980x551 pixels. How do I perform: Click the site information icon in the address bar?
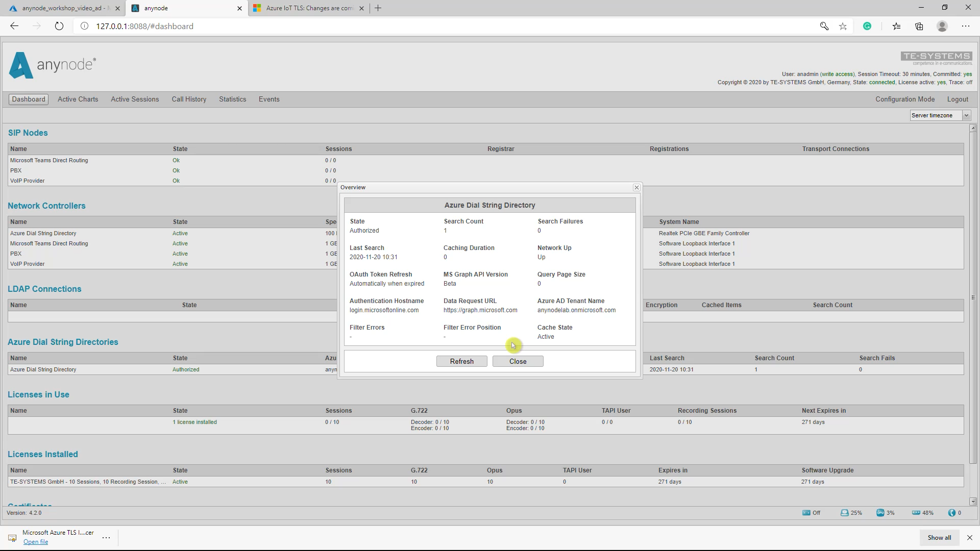coord(85,26)
